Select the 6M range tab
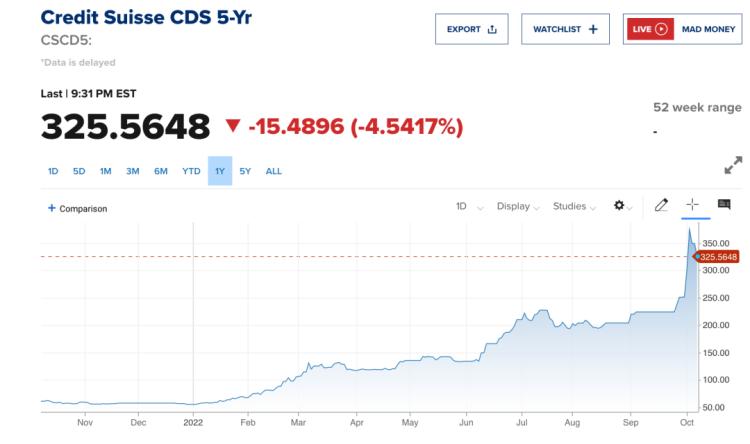The image size is (750, 444). 160,171
